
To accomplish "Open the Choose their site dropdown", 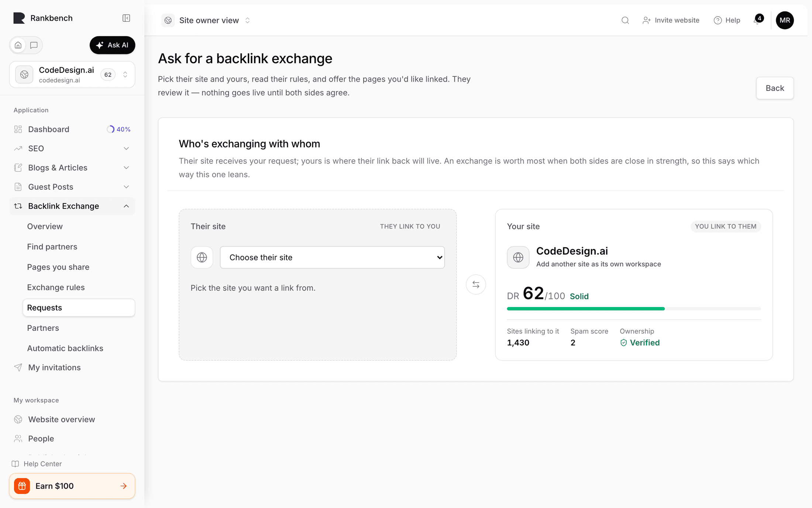I will pos(332,258).
